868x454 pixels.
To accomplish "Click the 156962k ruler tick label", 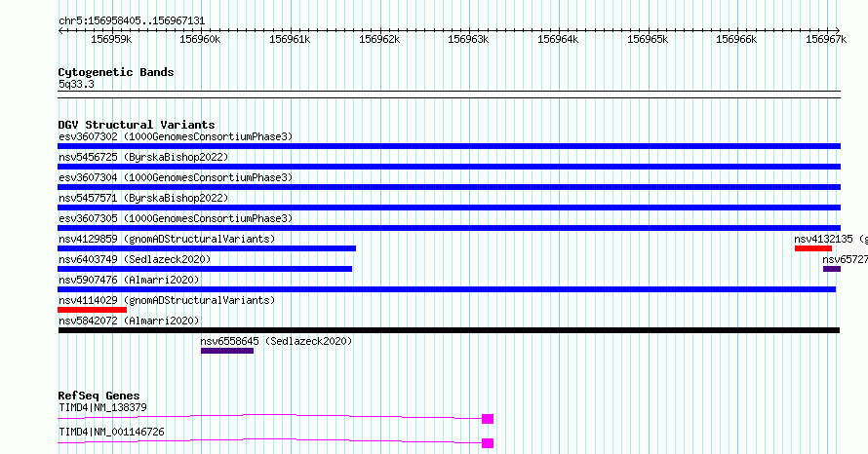I will tap(379, 39).
